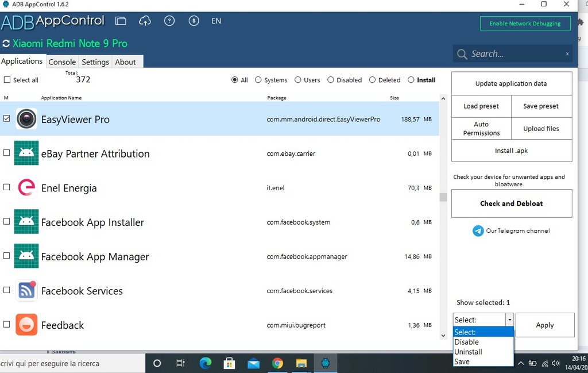588x373 pixels.
Task: Choose Select: option in dropdown list
Action: [x=483, y=332]
